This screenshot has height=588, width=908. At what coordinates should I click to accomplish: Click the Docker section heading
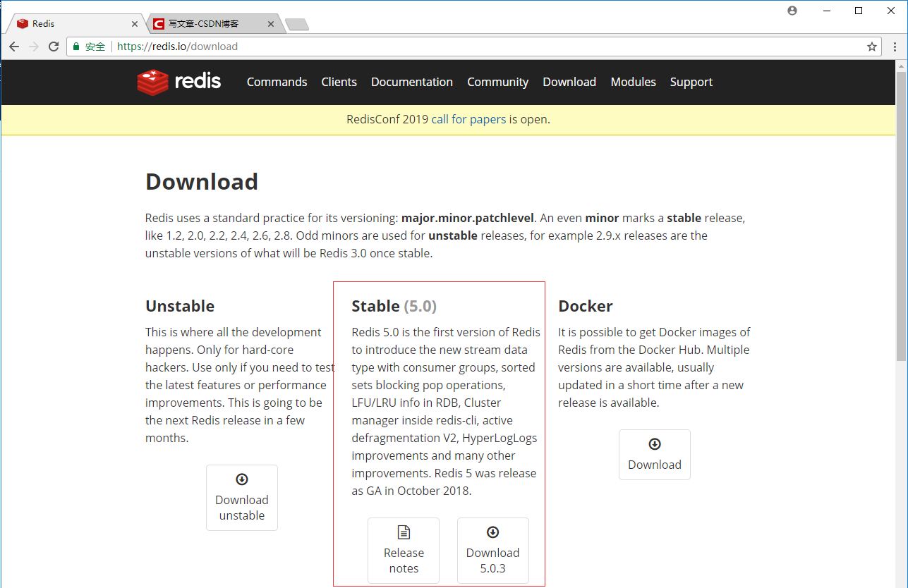coord(586,306)
